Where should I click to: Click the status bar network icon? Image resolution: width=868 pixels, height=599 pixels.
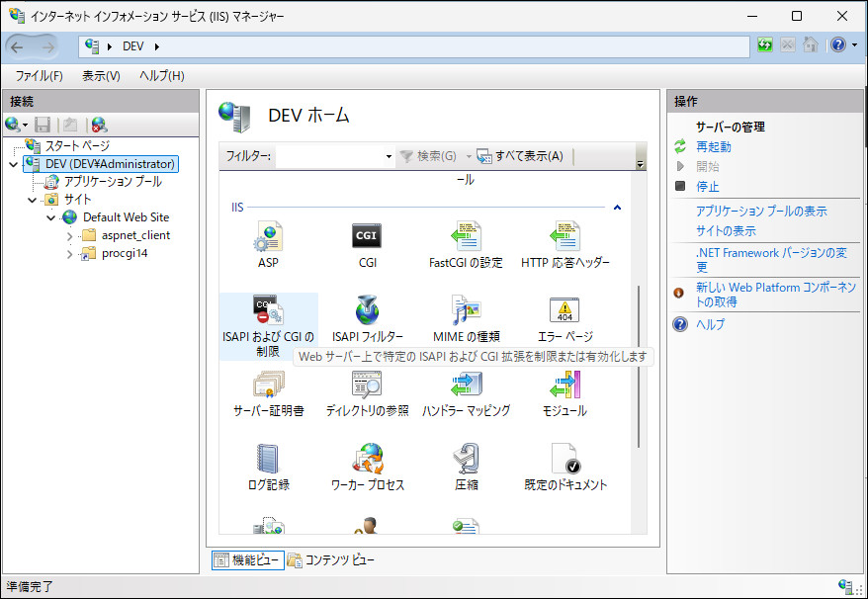[x=845, y=587]
